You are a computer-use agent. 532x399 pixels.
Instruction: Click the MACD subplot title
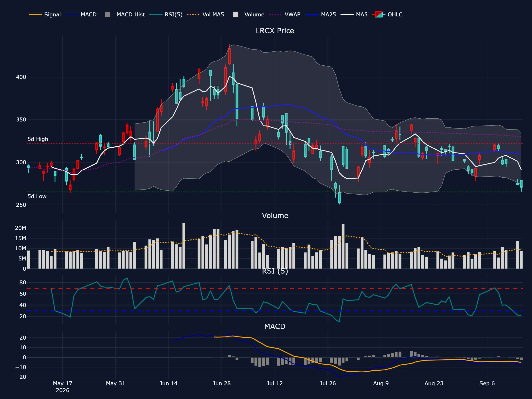275,326
